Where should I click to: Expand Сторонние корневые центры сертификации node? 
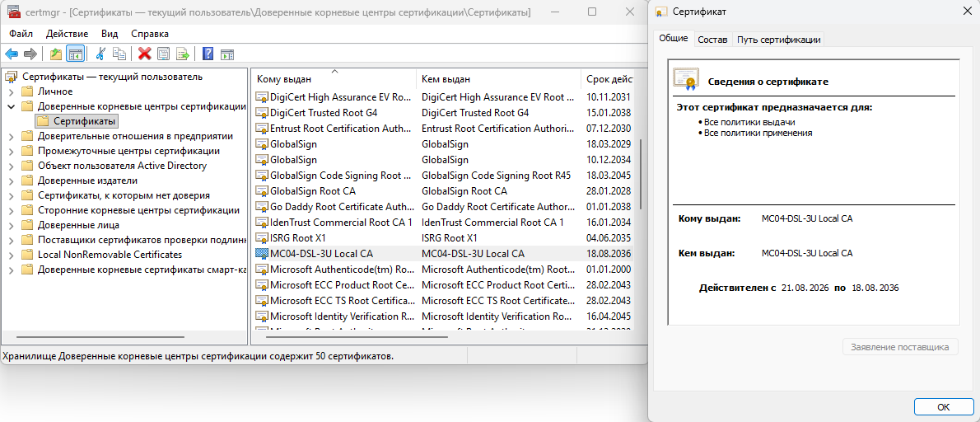(11, 210)
